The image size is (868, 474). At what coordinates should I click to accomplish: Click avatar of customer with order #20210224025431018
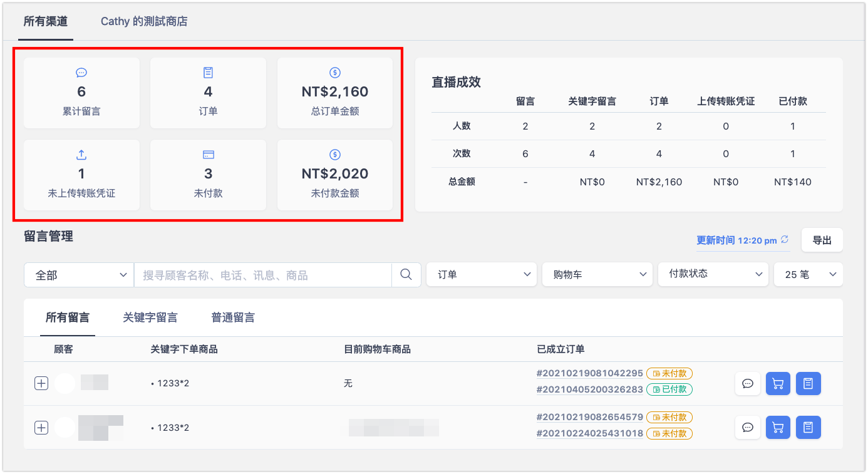click(x=65, y=427)
